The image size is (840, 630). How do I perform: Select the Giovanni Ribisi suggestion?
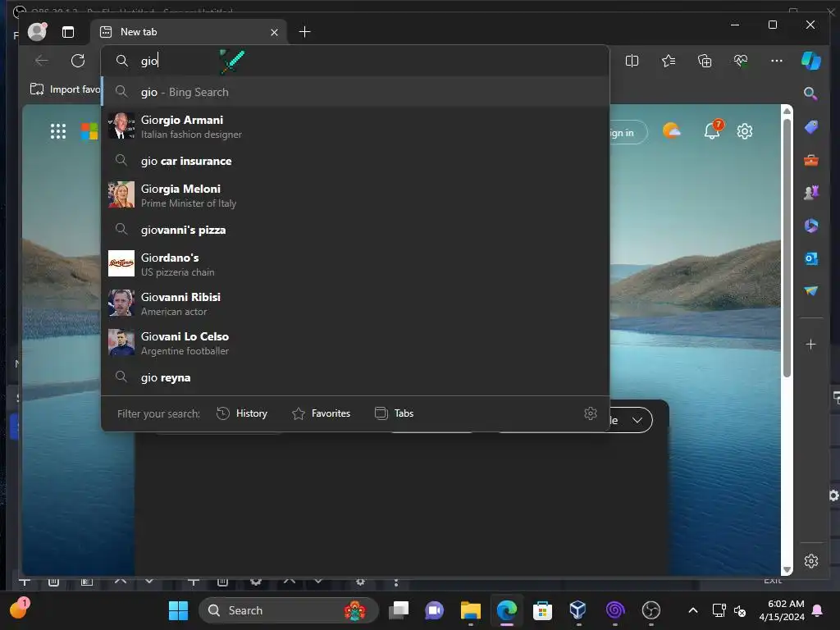click(354, 304)
